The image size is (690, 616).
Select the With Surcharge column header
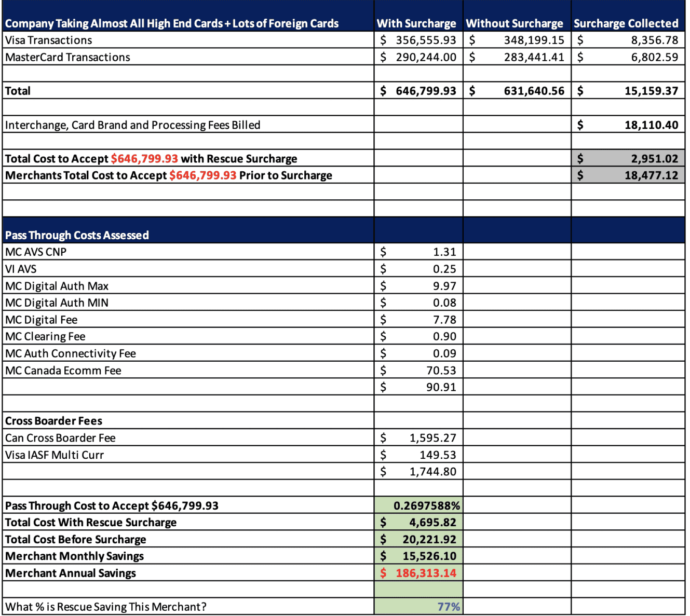click(417, 23)
